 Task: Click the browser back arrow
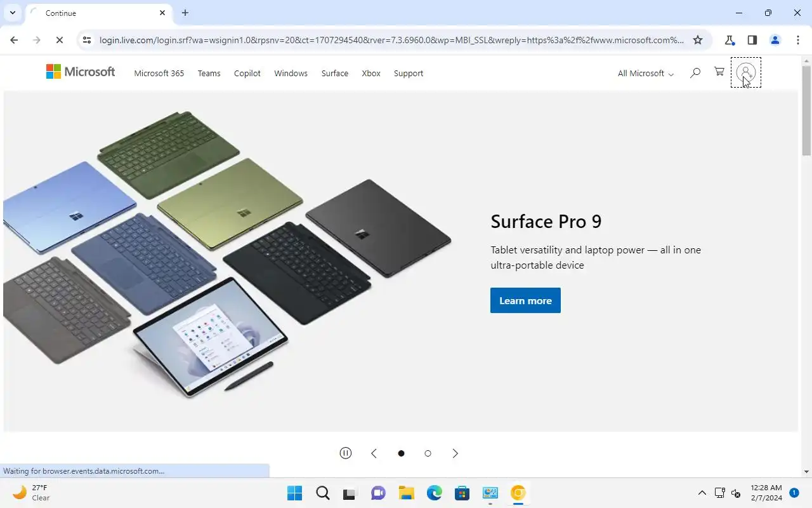(x=14, y=40)
